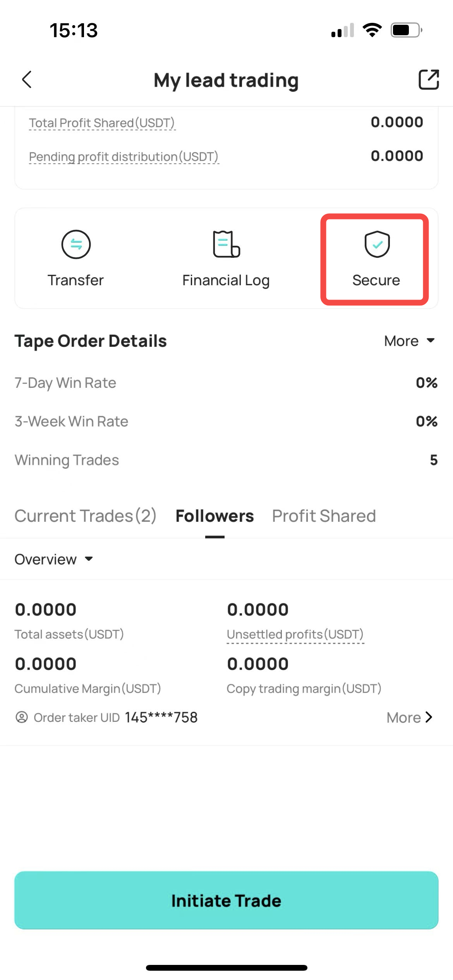453x980 pixels.
Task: Tap the Wi-Fi status icon
Action: click(372, 30)
